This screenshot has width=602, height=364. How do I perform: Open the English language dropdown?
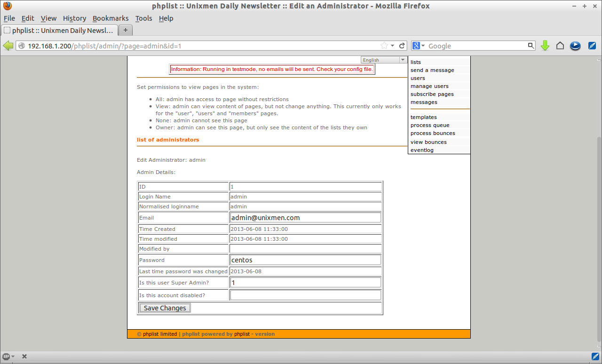pos(384,60)
